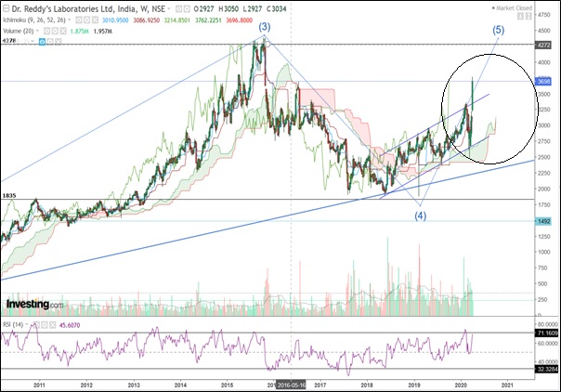Click the volume value 1.957M
561x392 pixels.
pos(103,32)
